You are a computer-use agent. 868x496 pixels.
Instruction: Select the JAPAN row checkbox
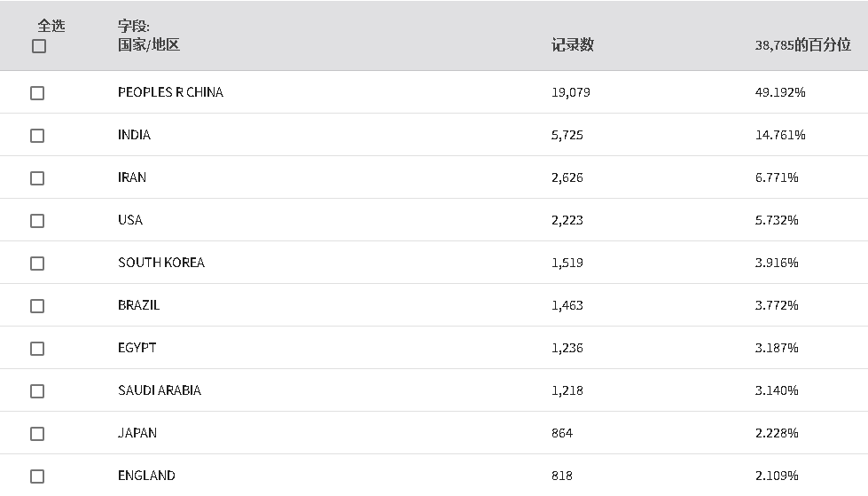[x=37, y=434]
